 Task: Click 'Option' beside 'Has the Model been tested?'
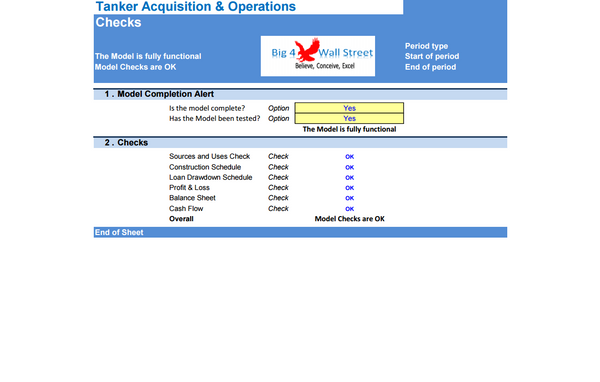coord(279,119)
